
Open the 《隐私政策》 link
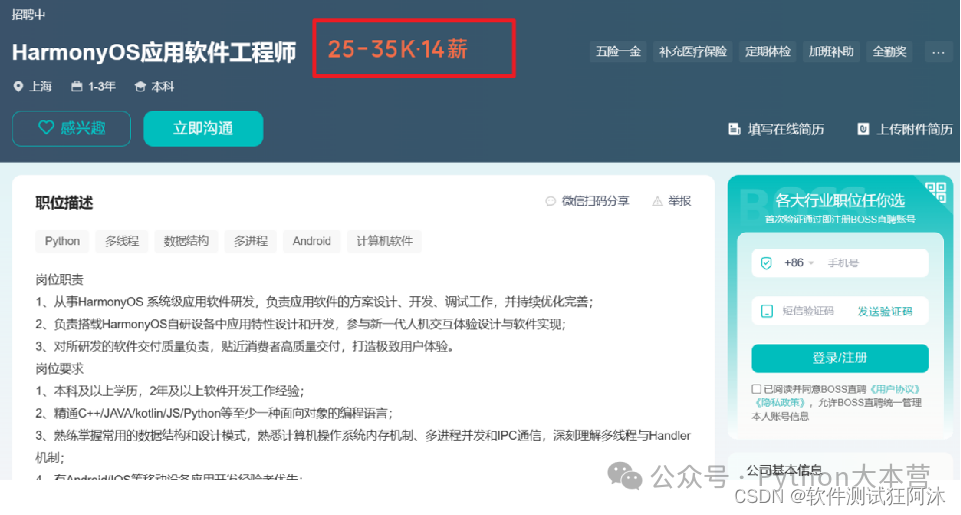click(x=780, y=403)
